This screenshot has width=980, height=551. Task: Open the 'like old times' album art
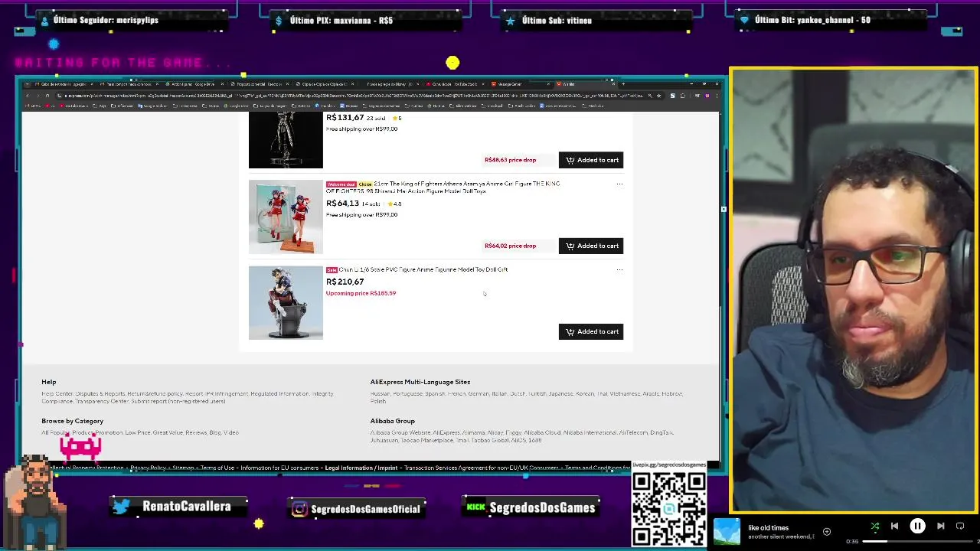727,532
